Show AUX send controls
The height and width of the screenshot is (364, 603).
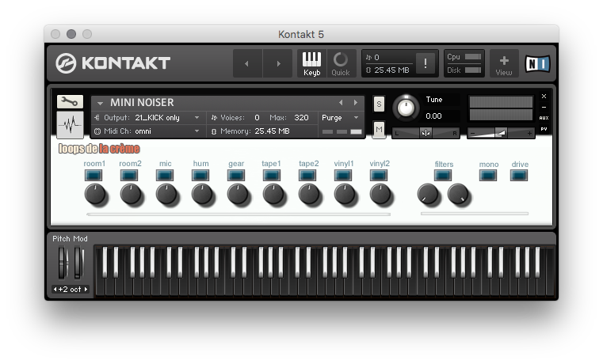[x=544, y=118]
